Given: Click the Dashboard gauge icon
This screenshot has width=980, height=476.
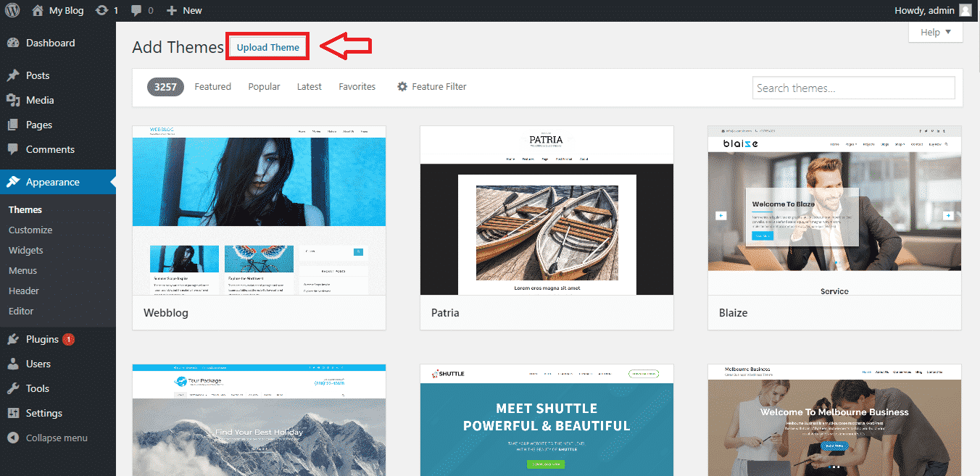Looking at the screenshot, I should [13, 43].
